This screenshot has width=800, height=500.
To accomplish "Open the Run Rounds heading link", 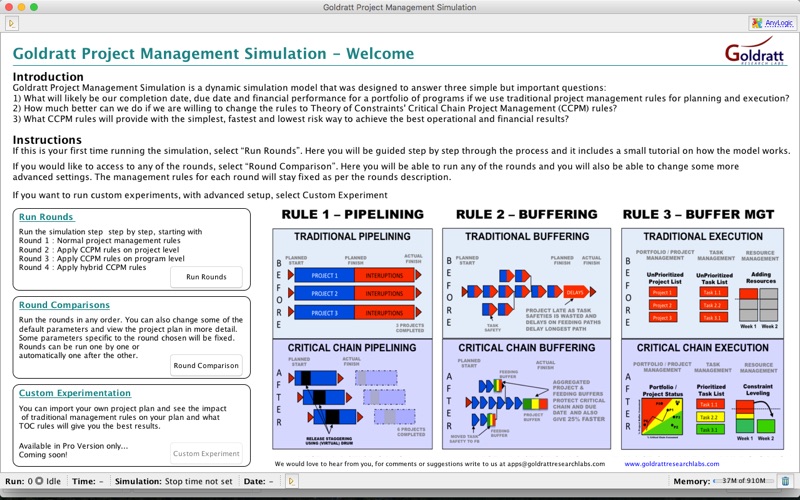I will pos(46,217).
